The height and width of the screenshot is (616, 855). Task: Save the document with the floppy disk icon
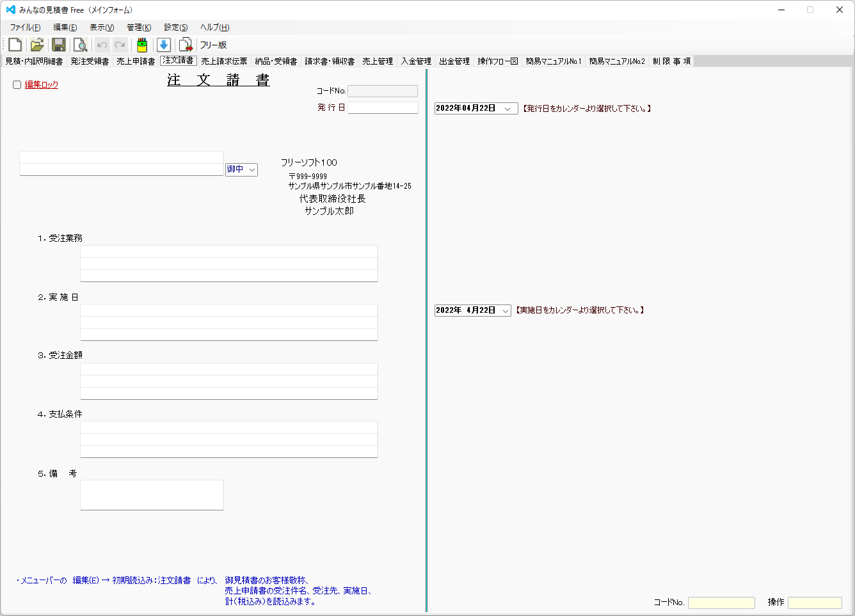coord(58,44)
